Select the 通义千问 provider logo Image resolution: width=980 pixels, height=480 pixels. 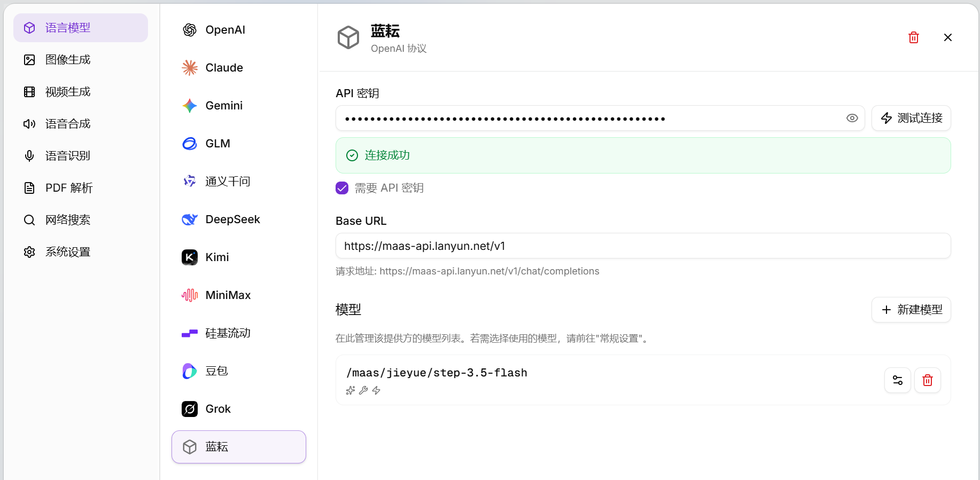pos(190,182)
